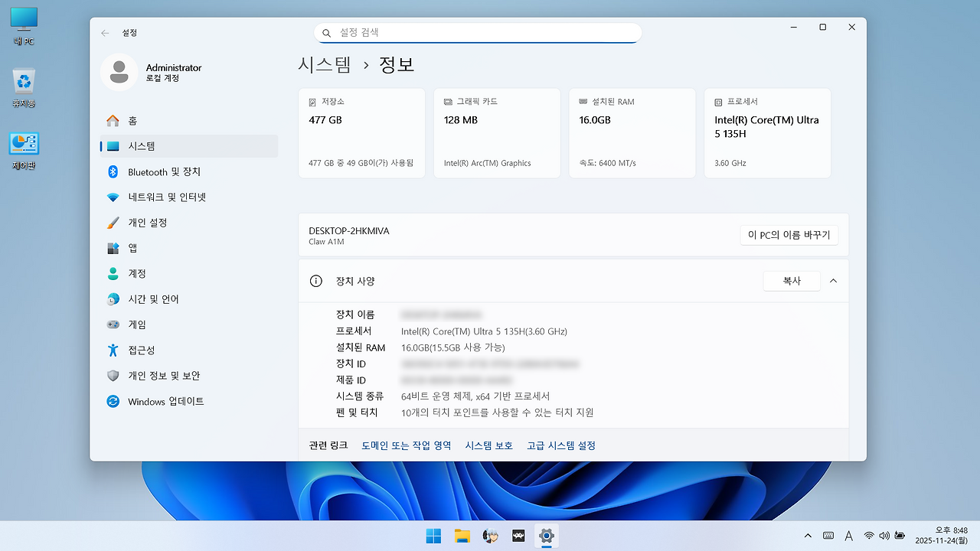Click the black taskbar app beside Settings

(518, 536)
